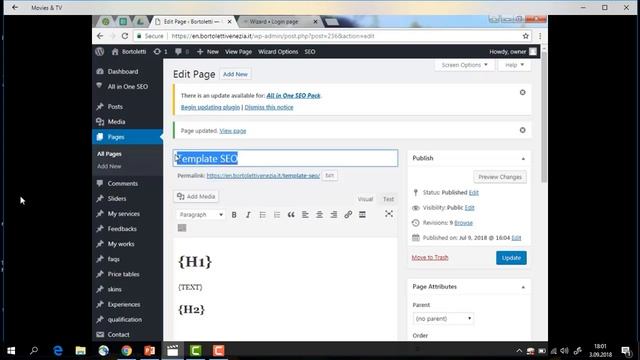This screenshot has width=640, height=360.
Task: Collapse the Page Attributes box
Action: pos(523,287)
